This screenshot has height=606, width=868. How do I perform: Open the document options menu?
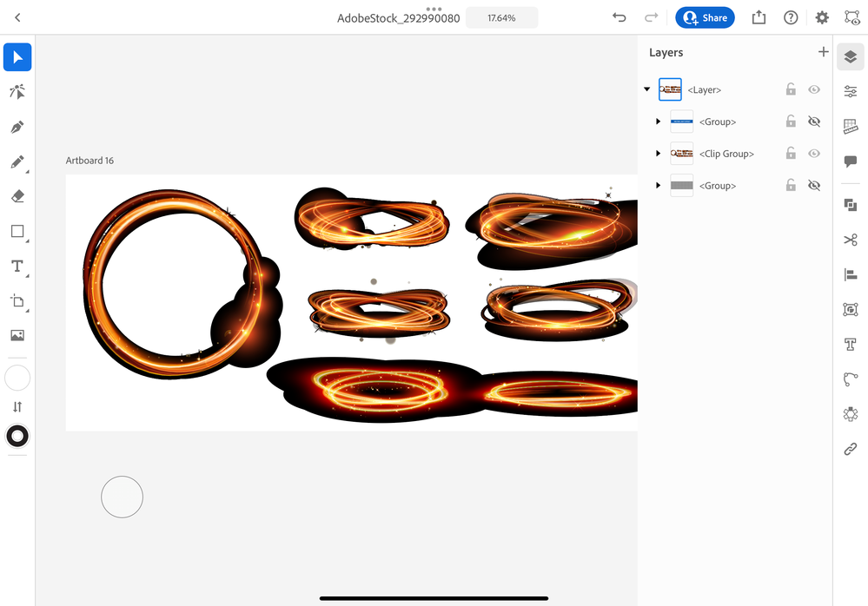pos(434,8)
